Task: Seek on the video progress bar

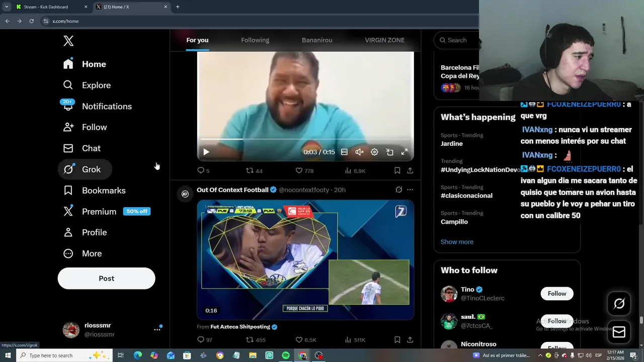Action: (305, 139)
